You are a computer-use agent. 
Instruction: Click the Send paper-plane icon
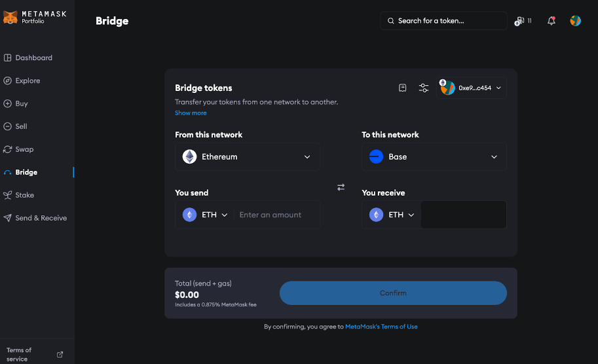pos(7,218)
